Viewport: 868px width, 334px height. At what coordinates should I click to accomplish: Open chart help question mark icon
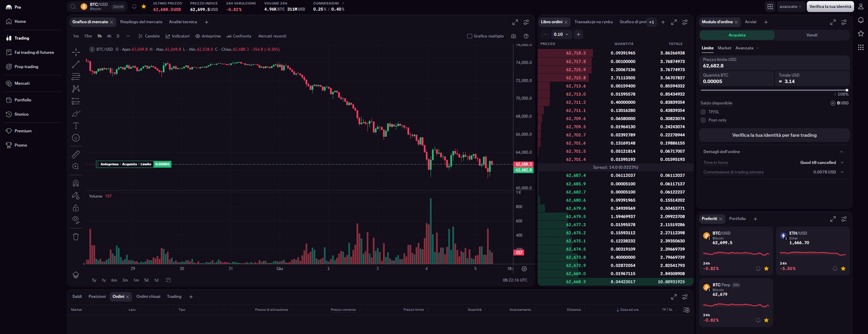pos(526,36)
